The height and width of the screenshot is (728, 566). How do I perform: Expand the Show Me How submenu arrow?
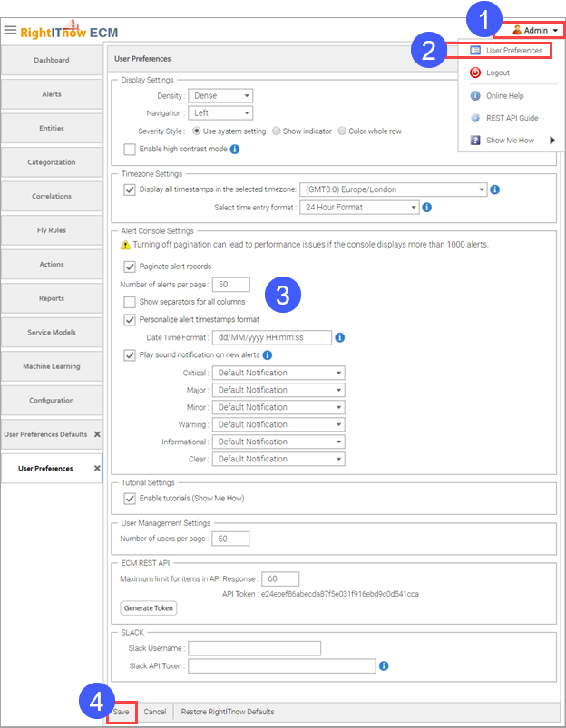[552, 141]
